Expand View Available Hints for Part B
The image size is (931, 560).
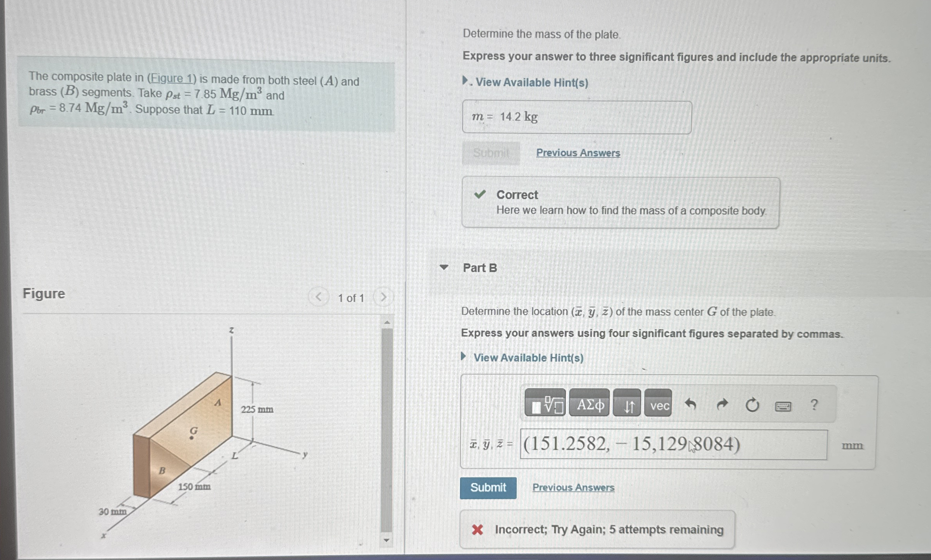coord(527,358)
